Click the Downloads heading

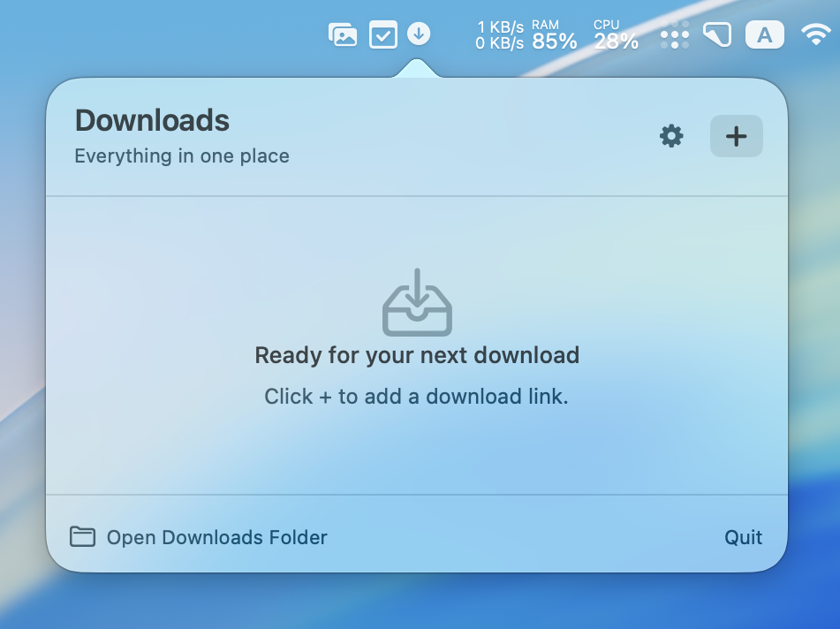[152, 120]
